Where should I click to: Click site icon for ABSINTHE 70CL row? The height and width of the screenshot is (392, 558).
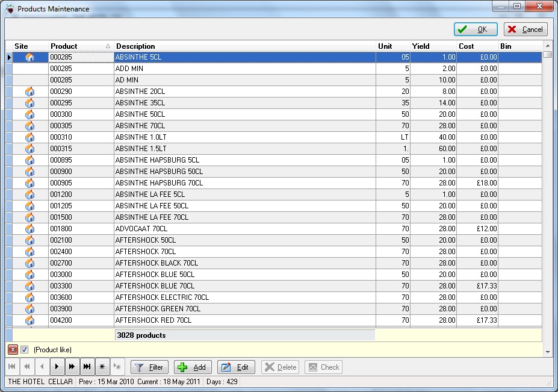(x=30, y=126)
